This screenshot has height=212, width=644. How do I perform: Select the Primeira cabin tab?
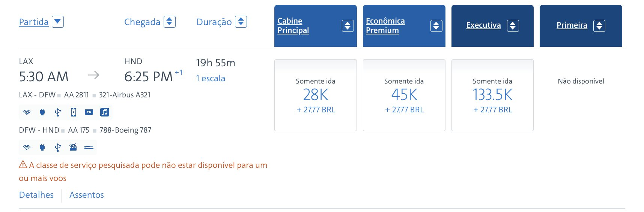pos(581,26)
